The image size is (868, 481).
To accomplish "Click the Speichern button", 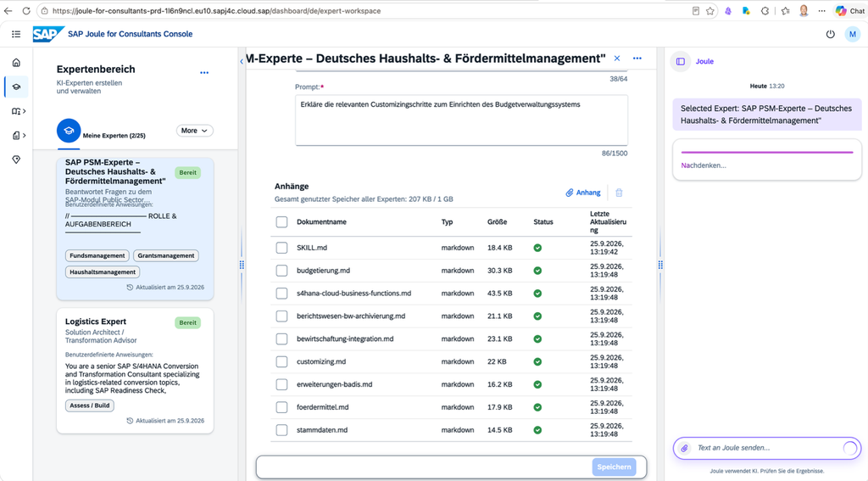I will 614,467.
